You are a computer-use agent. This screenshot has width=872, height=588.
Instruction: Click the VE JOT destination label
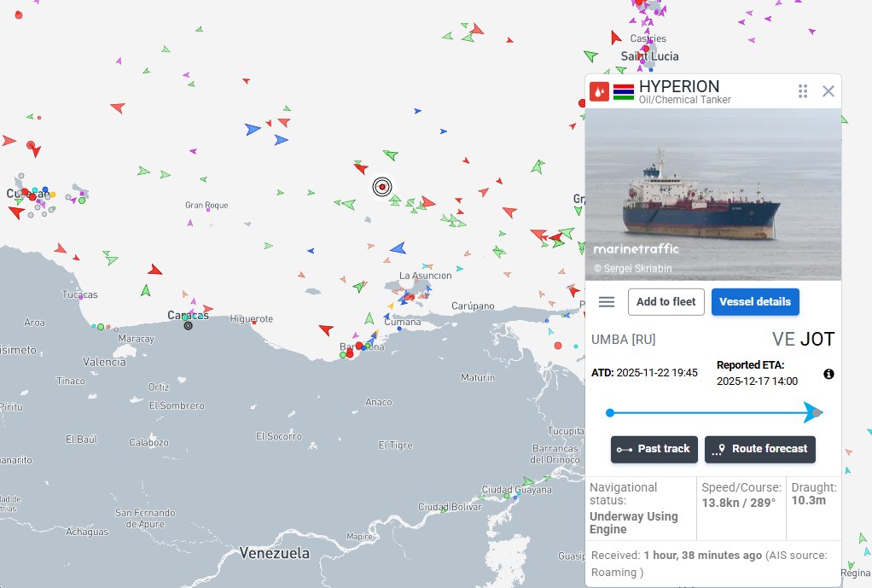pos(803,339)
